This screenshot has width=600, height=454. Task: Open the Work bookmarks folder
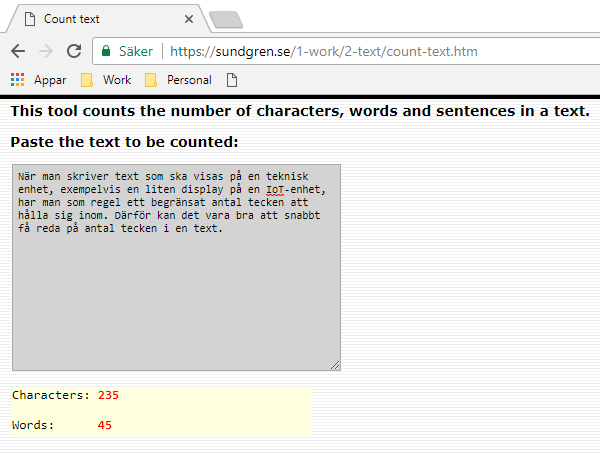coord(106,80)
